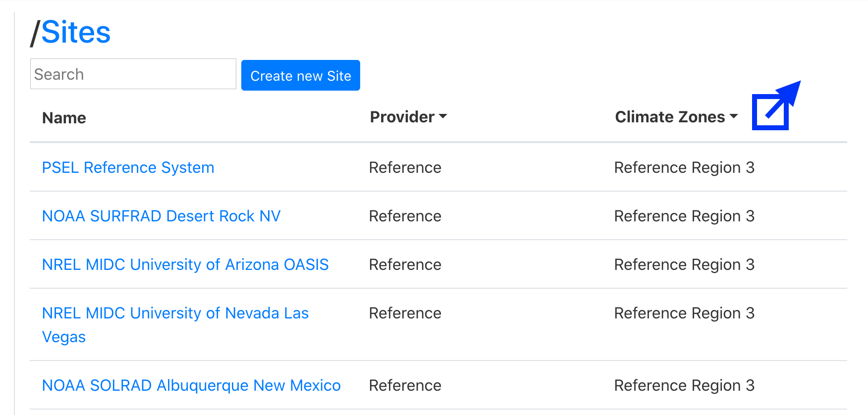868x415 pixels.
Task: Open the NOAA SURFRAD Desert Rock NV site
Action: point(161,216)
